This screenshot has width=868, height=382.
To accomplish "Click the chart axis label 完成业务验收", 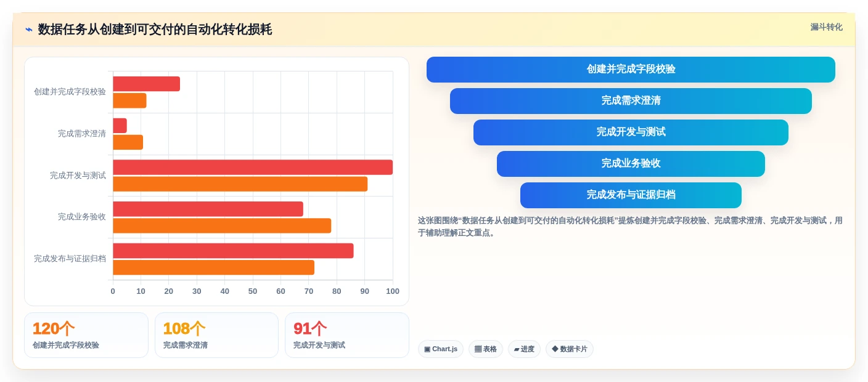I will (x=82, y=217).
